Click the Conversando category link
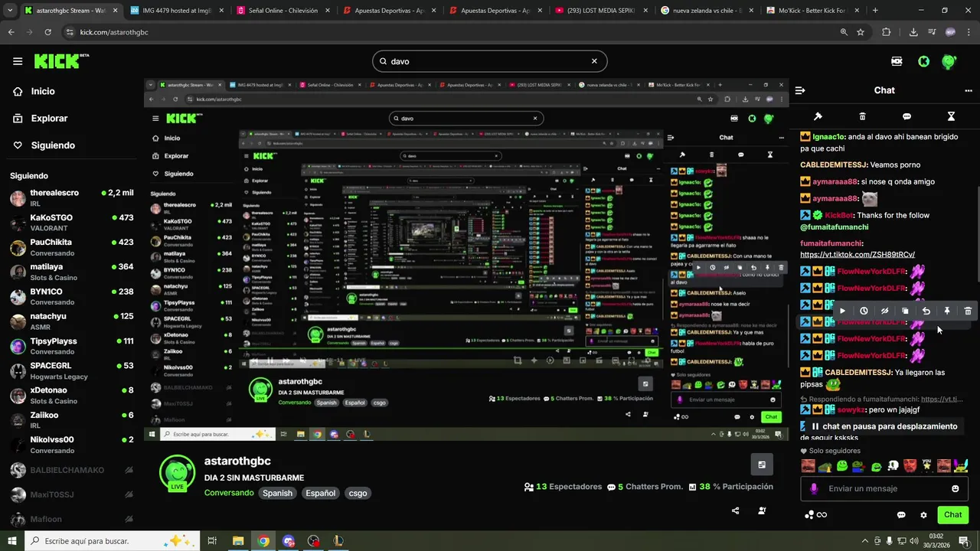The image size is (980, 551). tap(229, 493)
